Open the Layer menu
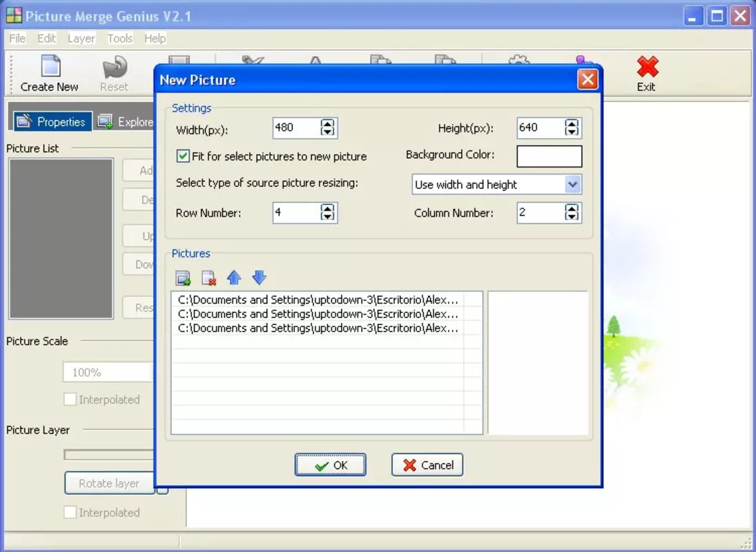This screenshot has width=756, height=552. (x=81, y=39)
